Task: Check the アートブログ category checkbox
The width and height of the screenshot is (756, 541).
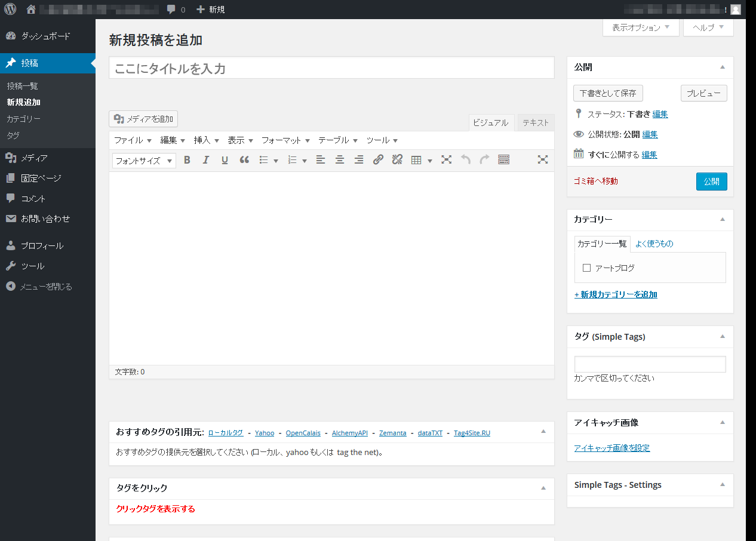Action: coord(586,268)
